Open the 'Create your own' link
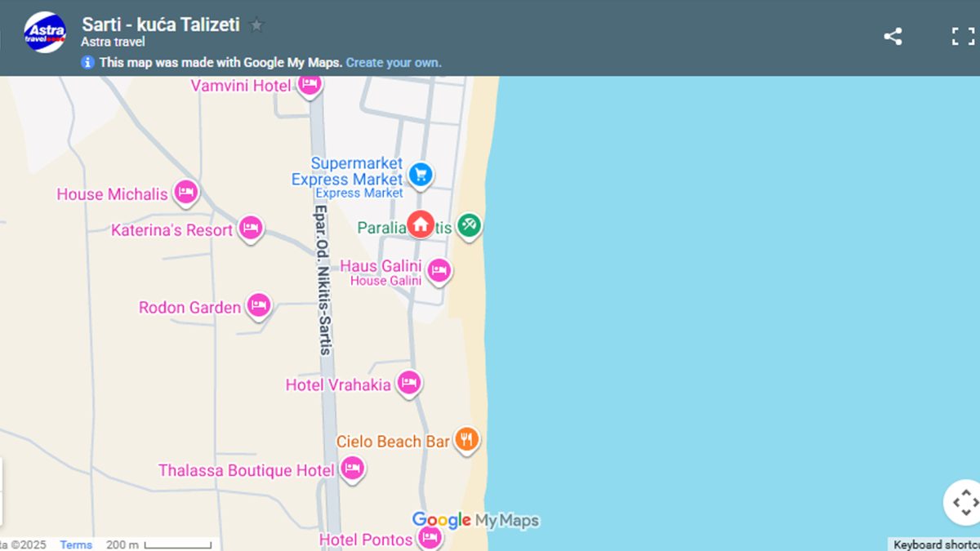980x551 pixels. 394,63
